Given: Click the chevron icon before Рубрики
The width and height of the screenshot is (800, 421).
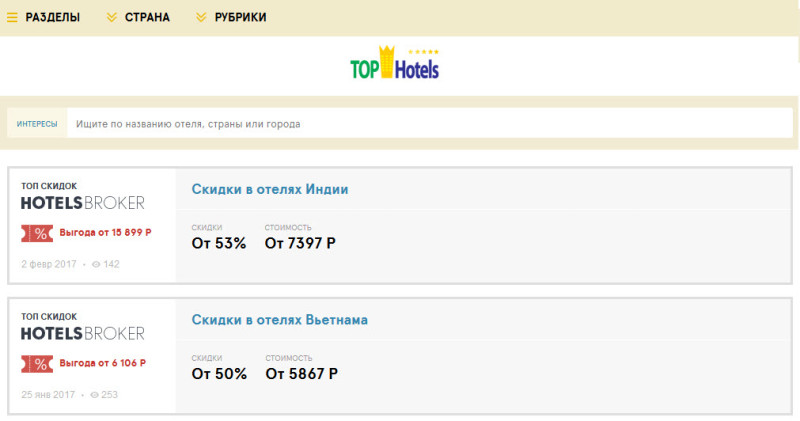Looking at the screenshot, I should [201, 18].
